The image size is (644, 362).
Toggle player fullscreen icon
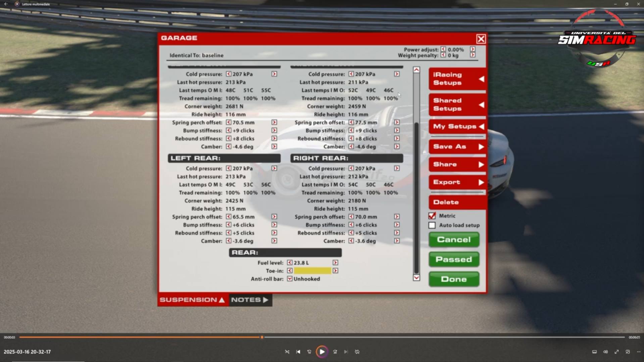tap(616, 352)
